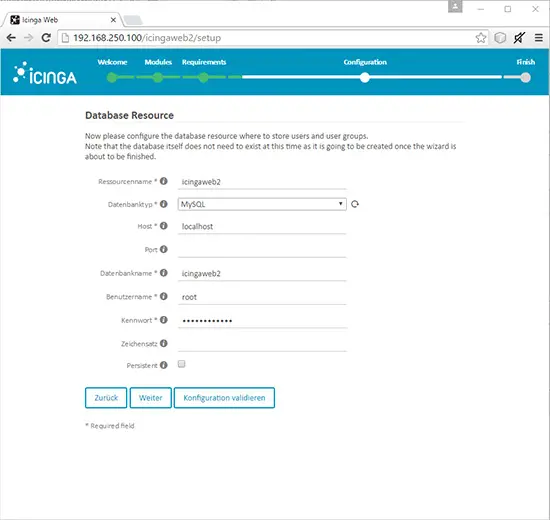The height and width of the screenshot is (520, 550).
Task: Go to the Modules wizard step
Action: coord(158,62)
